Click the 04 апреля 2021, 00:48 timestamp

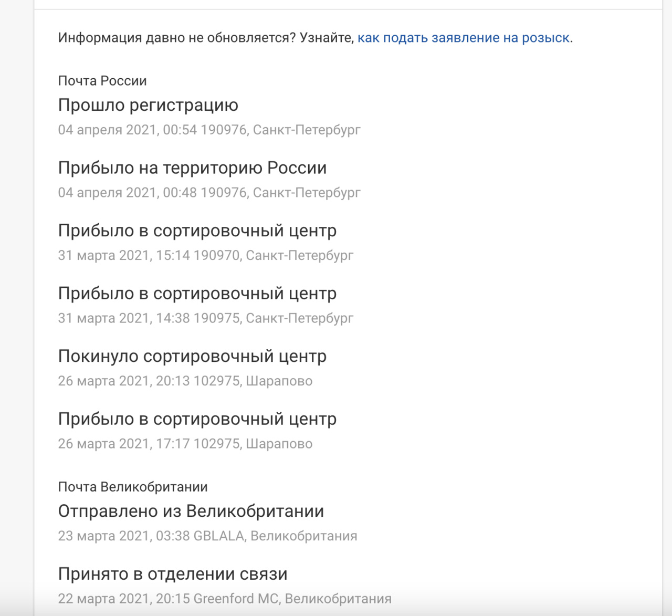[x=209, y=193]
